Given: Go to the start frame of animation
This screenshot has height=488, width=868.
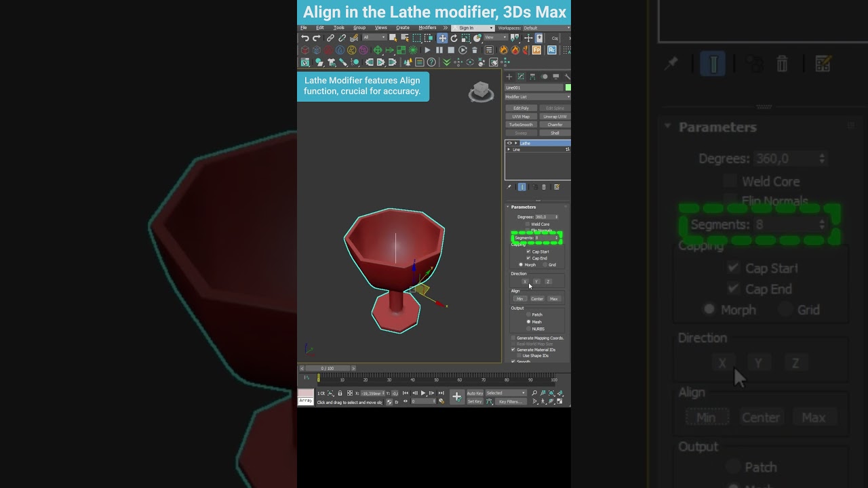Looking at the screenshot, I should tap(406, 393).
